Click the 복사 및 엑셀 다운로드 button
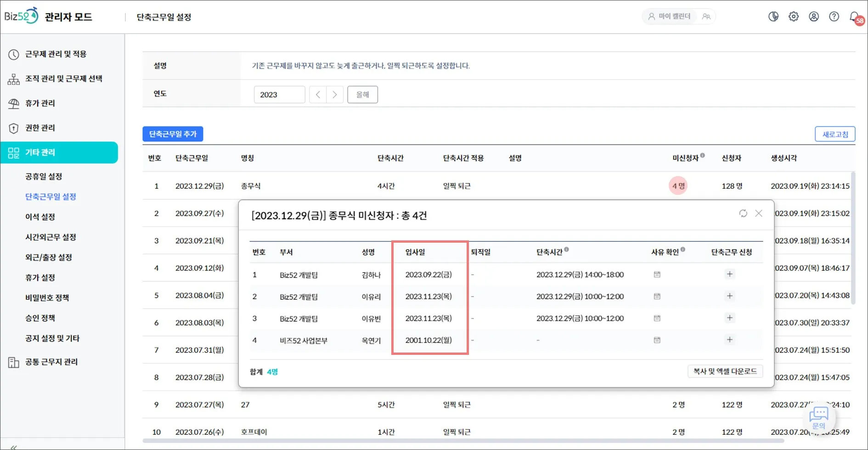The width and height of the screenshot is (868, 450). point(725,371)
